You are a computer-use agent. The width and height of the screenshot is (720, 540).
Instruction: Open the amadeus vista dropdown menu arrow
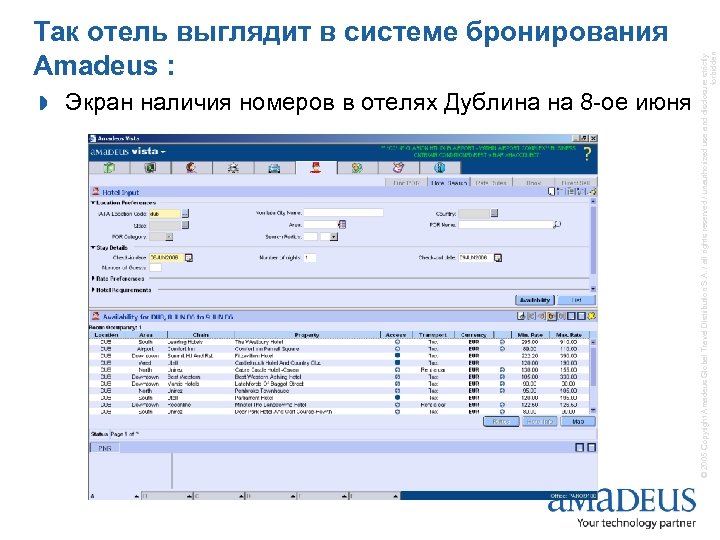[x=163, y=152]
